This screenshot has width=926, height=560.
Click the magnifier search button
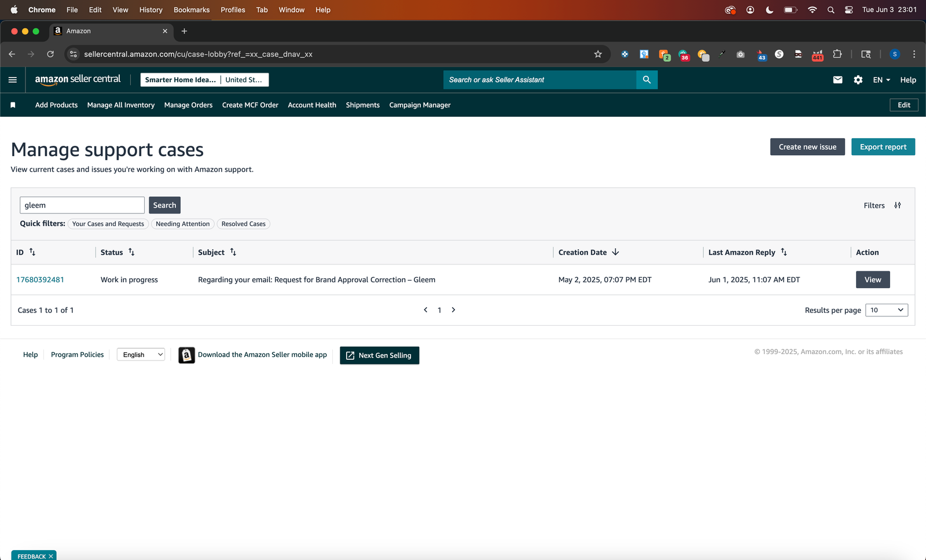tap(646, 80)
